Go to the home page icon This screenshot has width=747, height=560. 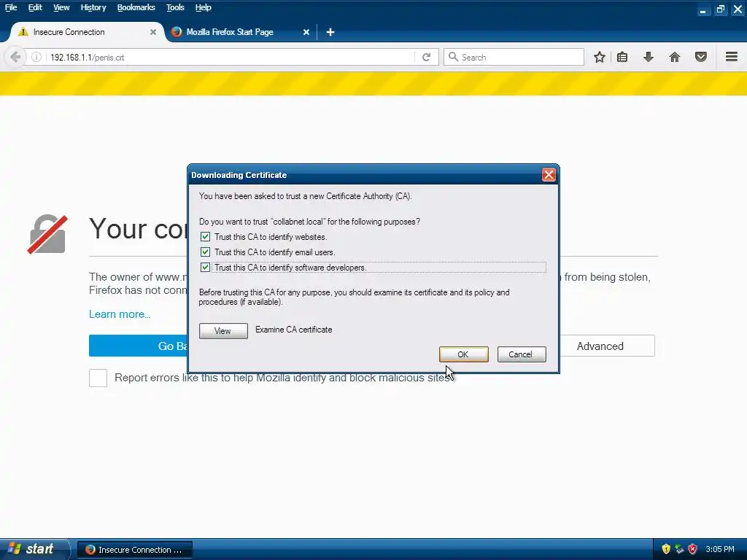coord(675,57)
